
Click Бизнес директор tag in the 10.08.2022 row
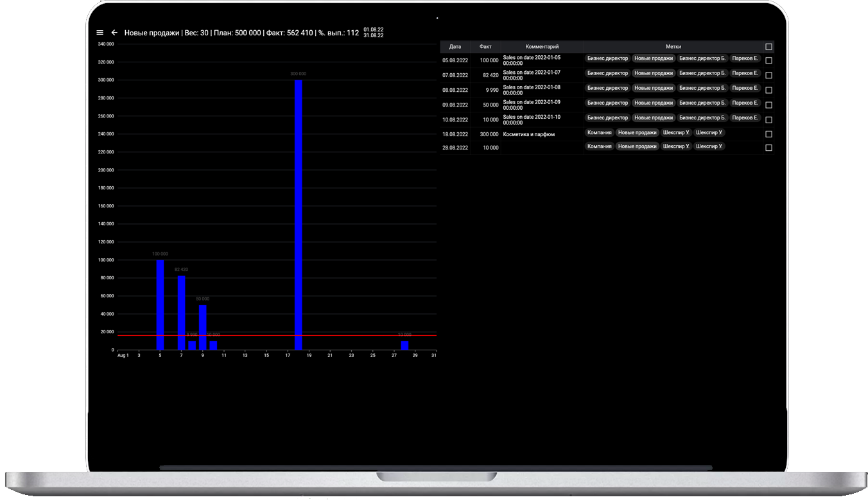[607, 118]
